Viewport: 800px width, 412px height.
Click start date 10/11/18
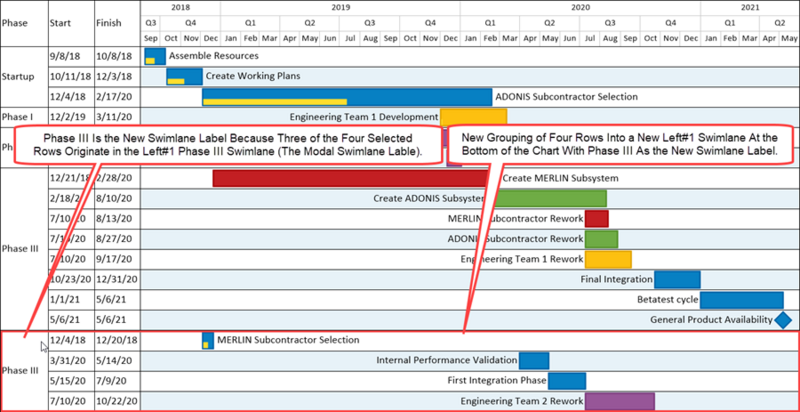coord(70,76)
